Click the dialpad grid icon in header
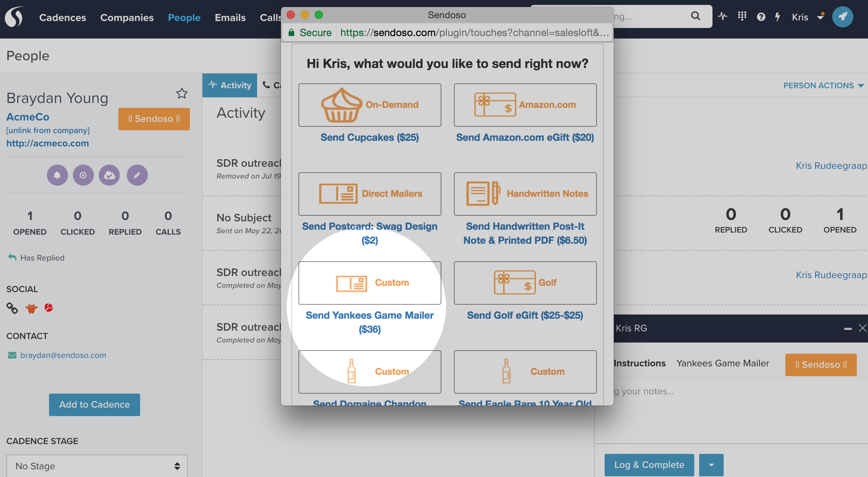This screenshot has height=477, width=868. click(742, 16)
